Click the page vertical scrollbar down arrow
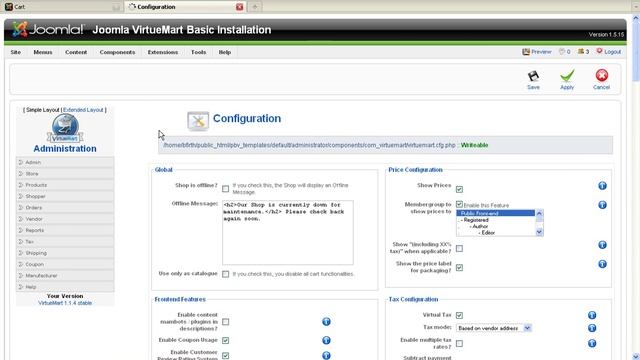The height and width of the screenshot is (360, 640). [636, 356]
